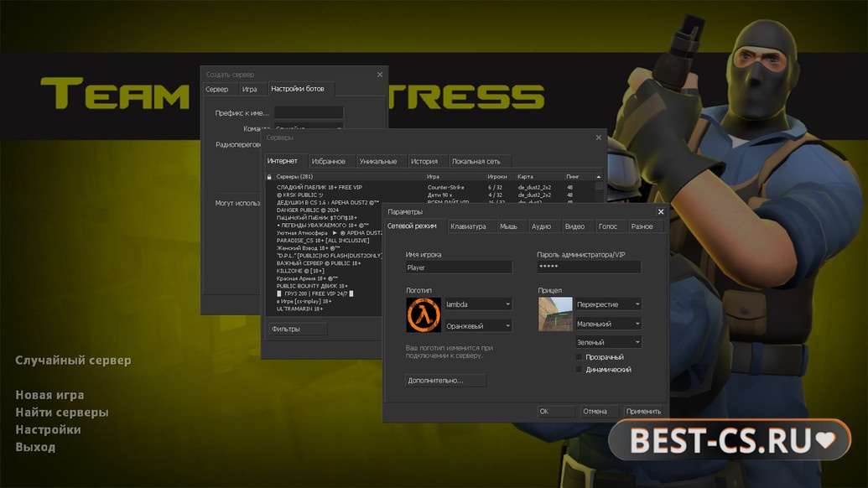
Task: Open the Маленький crosshair size dropdown
Action: [608, 324]
